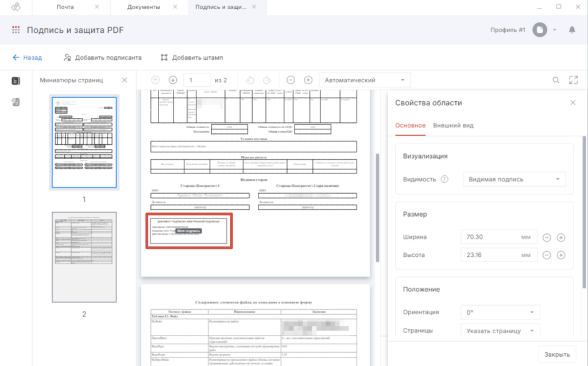The height and width of the screenshot is (366, 588).
Task: Close the Миниатюры страниц panel
Action: click(x=125, y=80)
